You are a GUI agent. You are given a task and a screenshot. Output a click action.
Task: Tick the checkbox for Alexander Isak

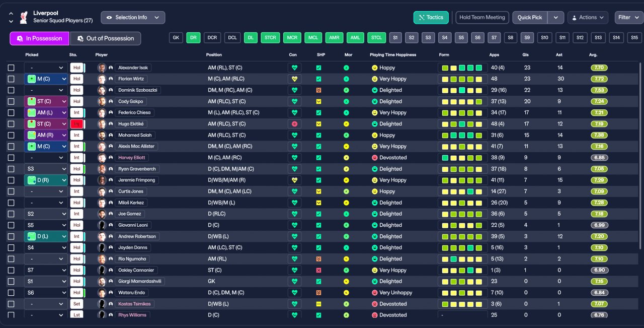(11, 68)
